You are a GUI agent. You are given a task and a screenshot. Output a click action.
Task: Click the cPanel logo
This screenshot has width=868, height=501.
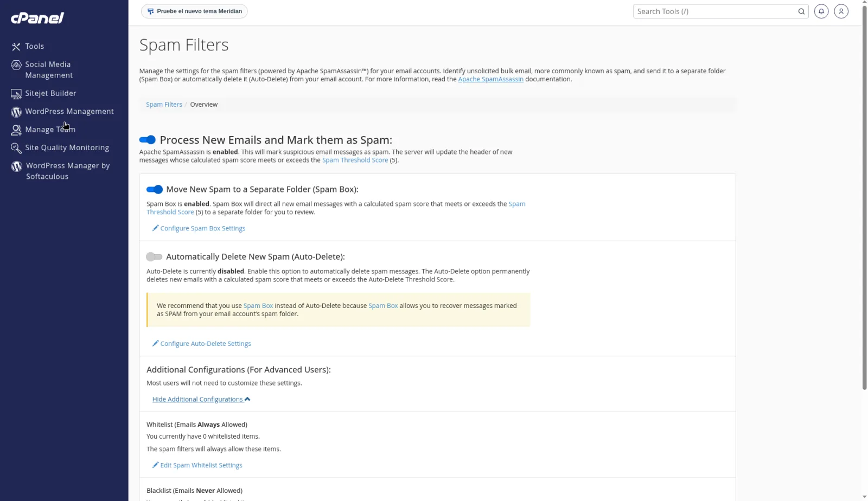[x=37, y=18]
